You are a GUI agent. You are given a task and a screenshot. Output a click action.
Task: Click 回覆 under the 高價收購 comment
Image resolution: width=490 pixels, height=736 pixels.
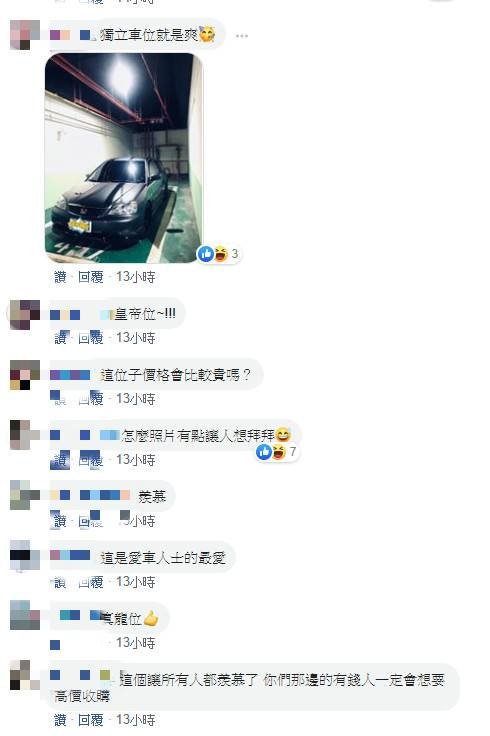pyautogui.click(x=91, y=720)
